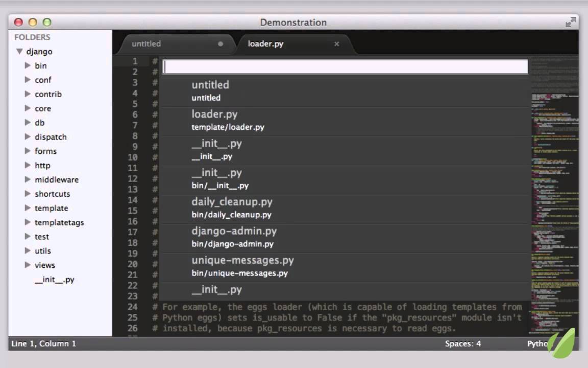Expand the bin folder arrow
The width and height of the screenshot is (588, 368).
tap(28, 65)
